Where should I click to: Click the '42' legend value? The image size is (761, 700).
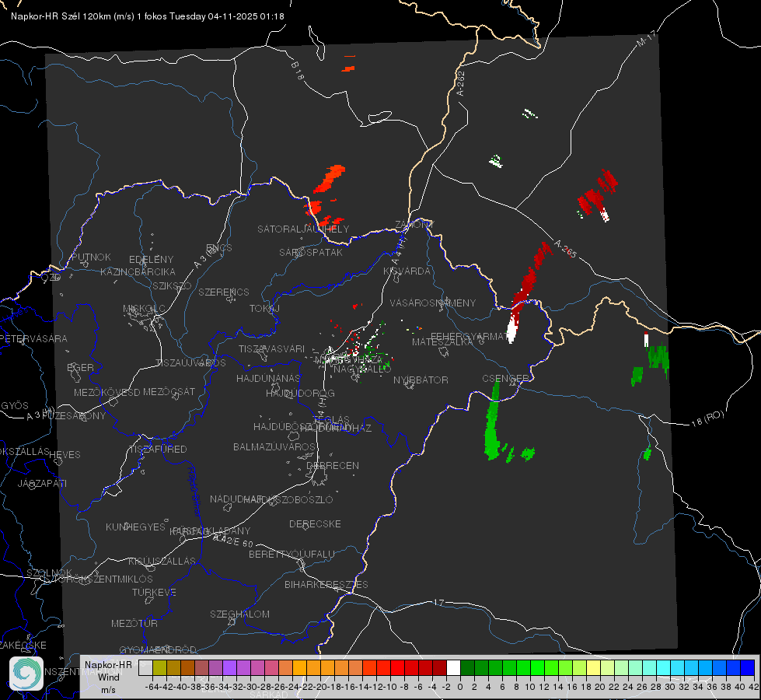[754, 687]
